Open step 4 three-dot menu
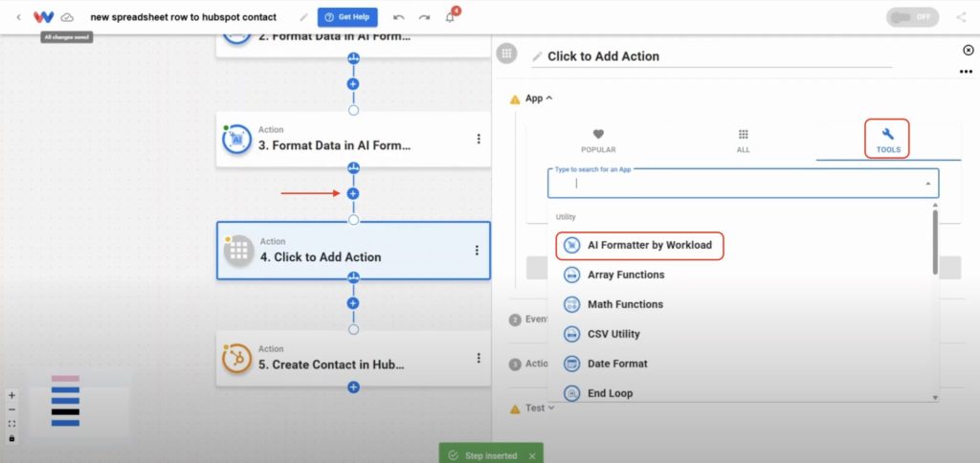 point(477,250)
